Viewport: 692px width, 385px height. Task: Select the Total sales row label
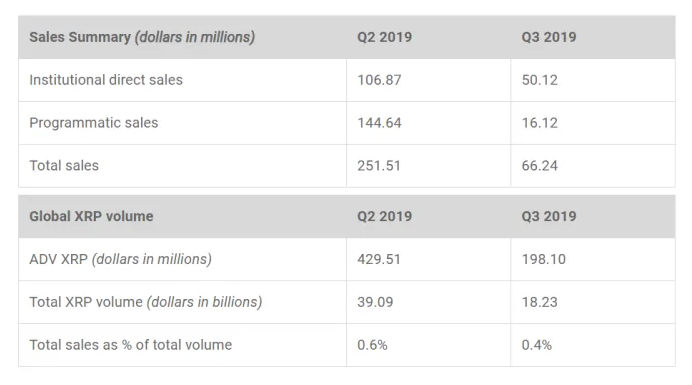[64, 166]
